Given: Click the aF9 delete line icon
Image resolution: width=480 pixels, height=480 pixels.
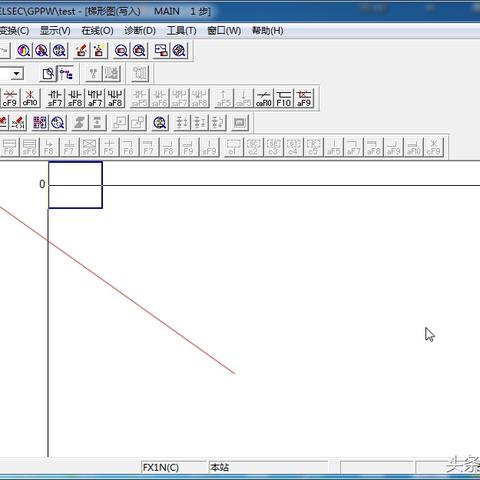Looking at the screenshot, I should 304,98.
